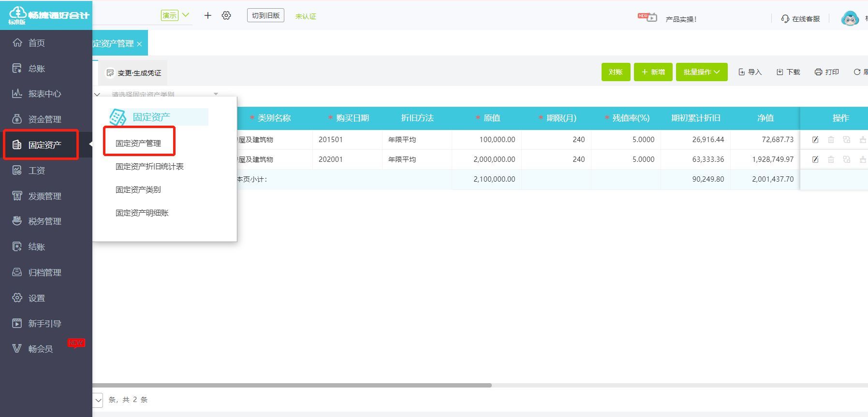The image size is (868, 417).
Task: Click the 切到旧版 button
Action: pos(265,15)
